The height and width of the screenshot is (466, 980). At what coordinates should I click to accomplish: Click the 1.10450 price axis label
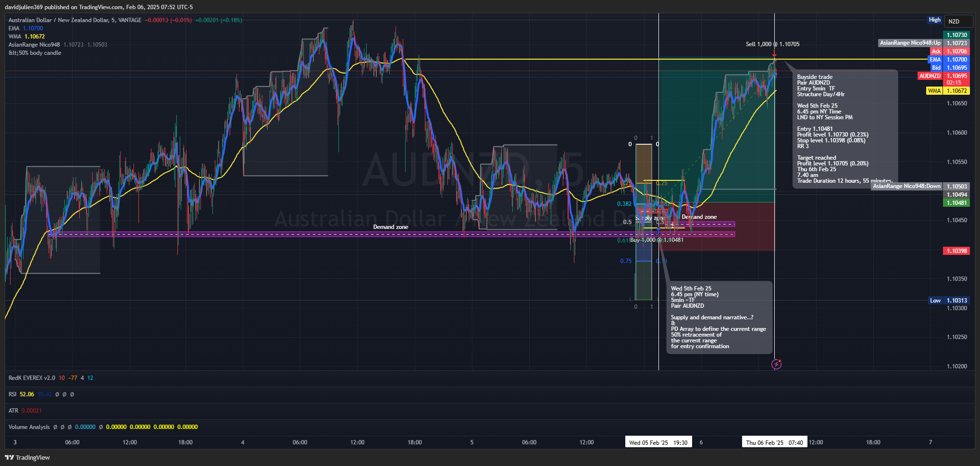pos(957,220)
